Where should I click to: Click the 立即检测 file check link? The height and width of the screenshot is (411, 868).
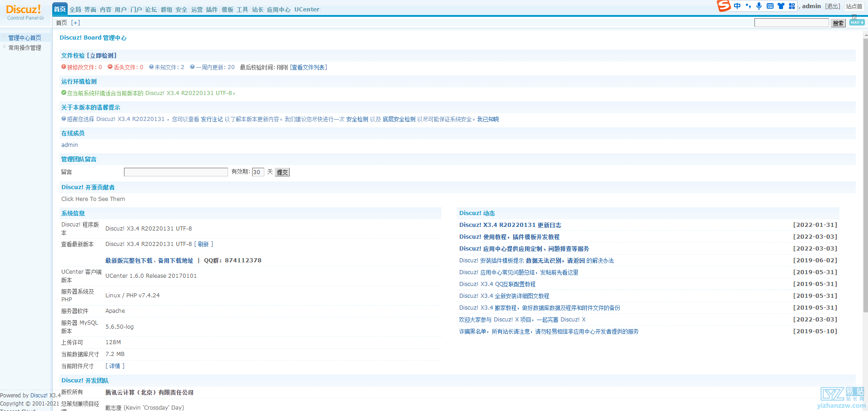click(x=102, y=55)
